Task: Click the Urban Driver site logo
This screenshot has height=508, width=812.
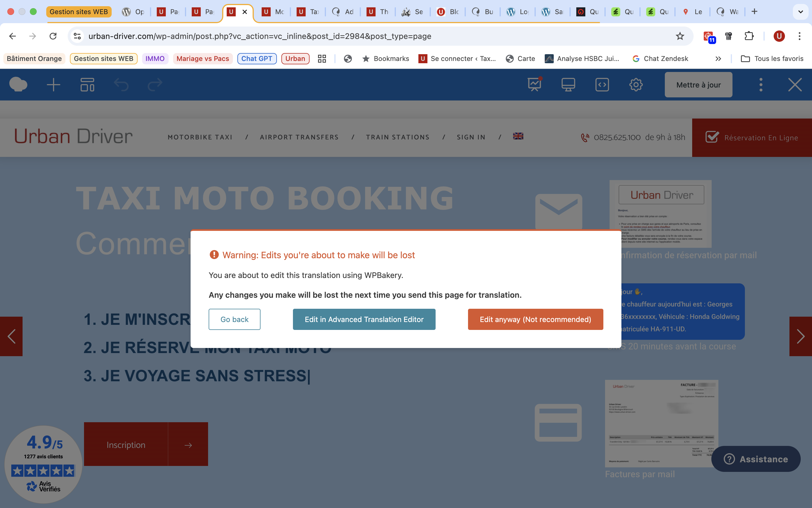Action: 74,137
